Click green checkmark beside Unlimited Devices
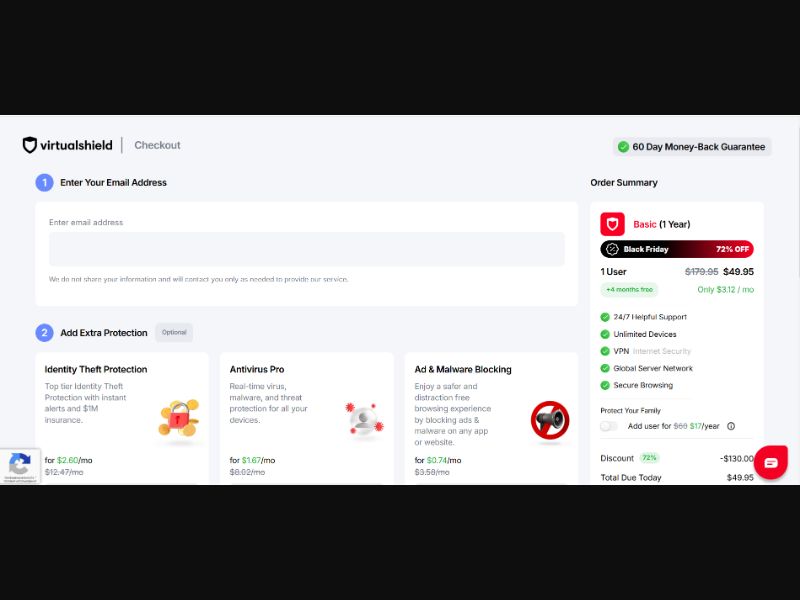Screen dimensions: 800x600 (604, 334)
